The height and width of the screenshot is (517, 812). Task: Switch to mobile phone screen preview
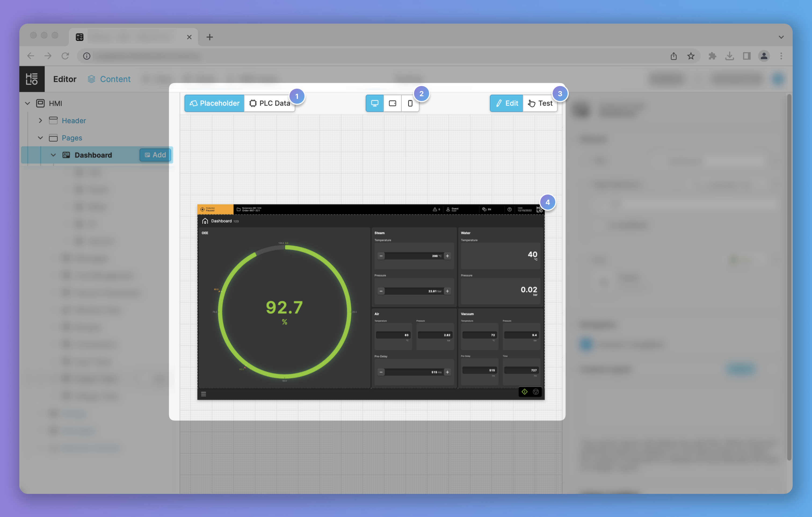pos(410,103)
